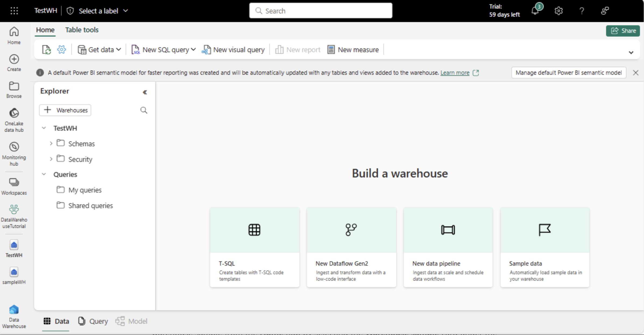This screenshot has width=644, height=335.
Task: Open New SQL query dropdown
Action: (x=163, y=50)
